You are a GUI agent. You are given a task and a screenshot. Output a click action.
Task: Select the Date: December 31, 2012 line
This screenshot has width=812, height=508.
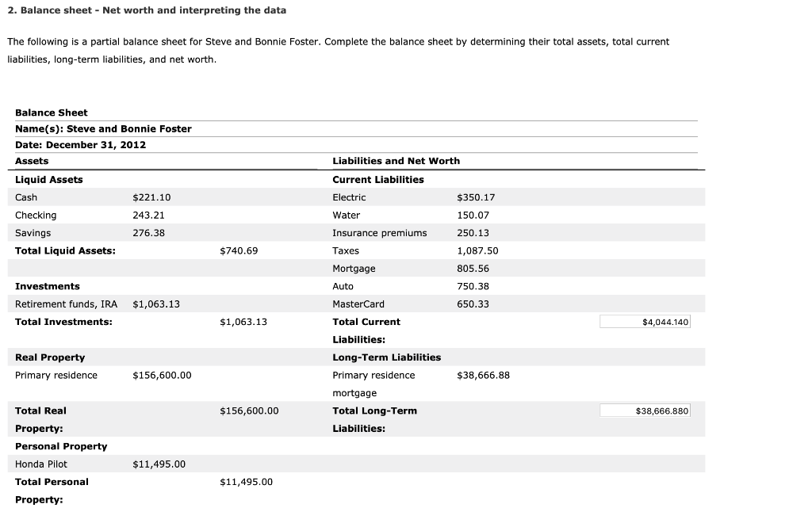pyautogui.click(x=80, y=144)
